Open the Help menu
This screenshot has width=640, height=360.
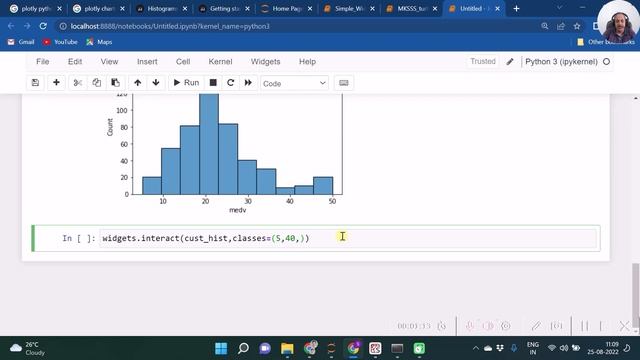[x=307, y=62]
